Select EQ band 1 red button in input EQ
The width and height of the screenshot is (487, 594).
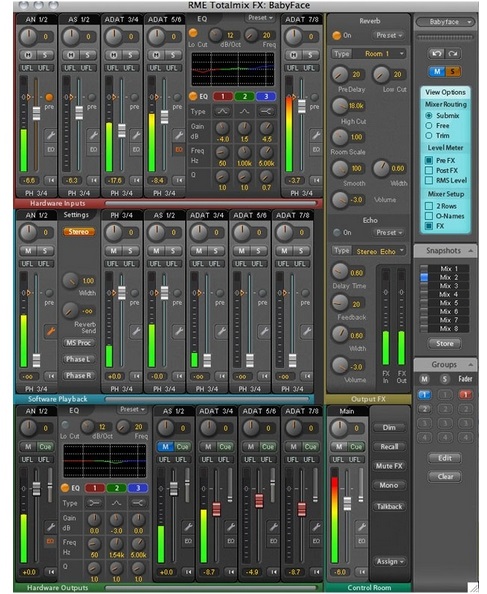click(223, 96)
